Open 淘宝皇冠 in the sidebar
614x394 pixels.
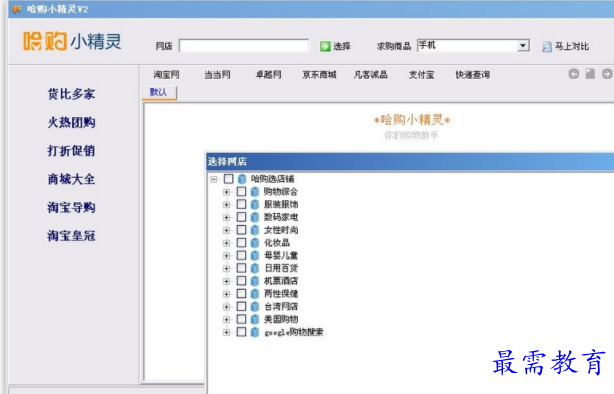(71, 236)
